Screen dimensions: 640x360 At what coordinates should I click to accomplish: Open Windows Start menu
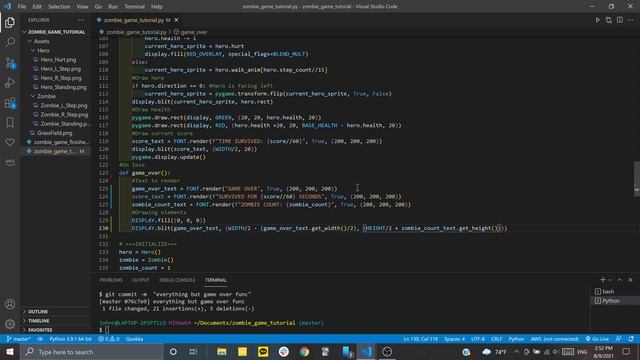point(10,351)
